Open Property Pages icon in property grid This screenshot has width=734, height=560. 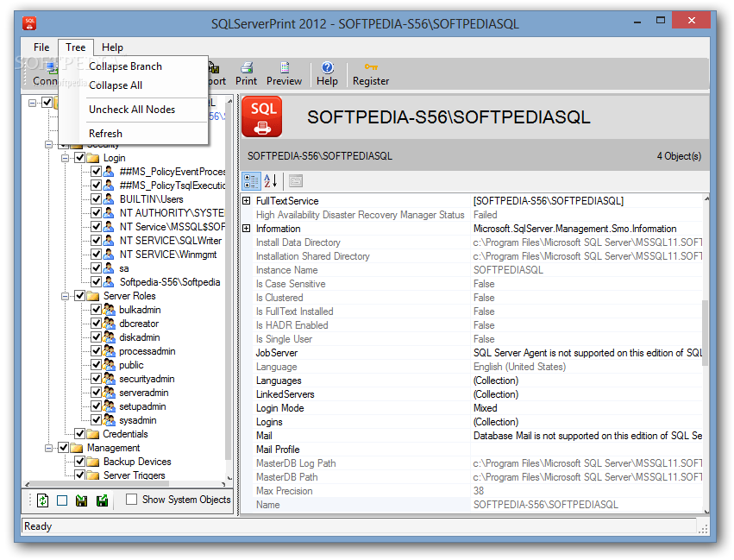[x=296, y=180]
